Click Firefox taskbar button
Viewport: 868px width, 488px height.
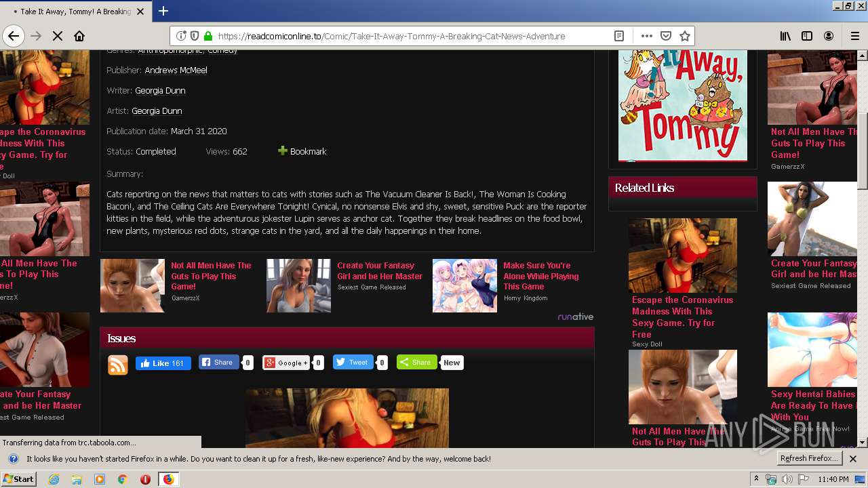click(x=168, y=479)
